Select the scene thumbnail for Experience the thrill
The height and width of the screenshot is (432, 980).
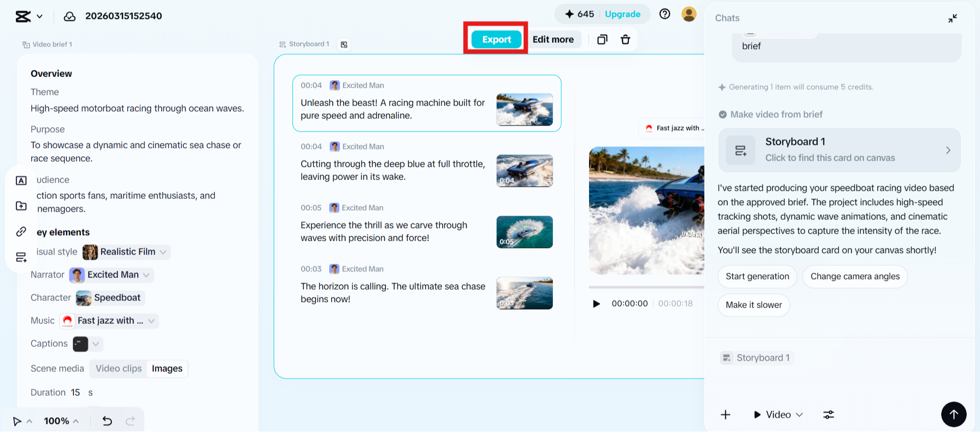click(525, 232)
